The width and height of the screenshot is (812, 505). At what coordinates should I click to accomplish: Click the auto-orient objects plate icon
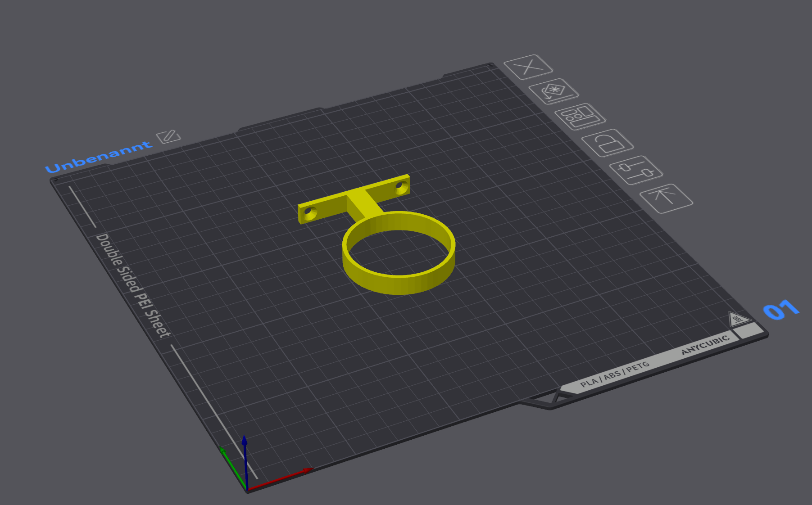point(553,91)
